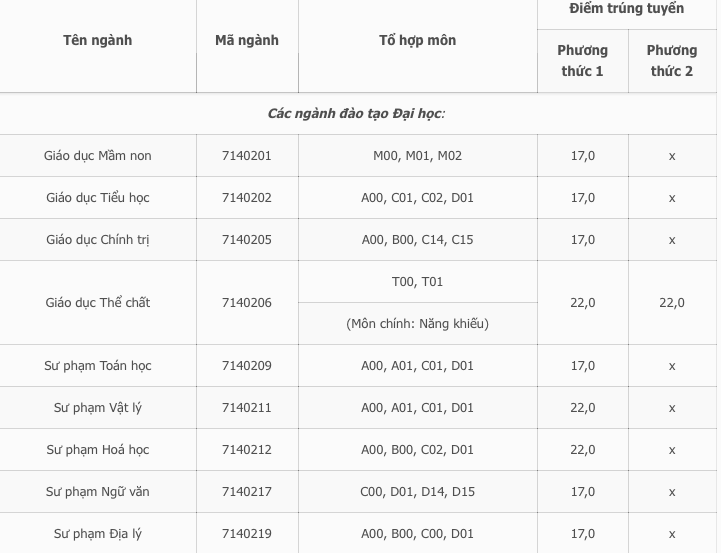Viewport: 721px width, 553px height.
Task: Select the Giáo dục Mầm non cell
Action: [x=98, y=156]
